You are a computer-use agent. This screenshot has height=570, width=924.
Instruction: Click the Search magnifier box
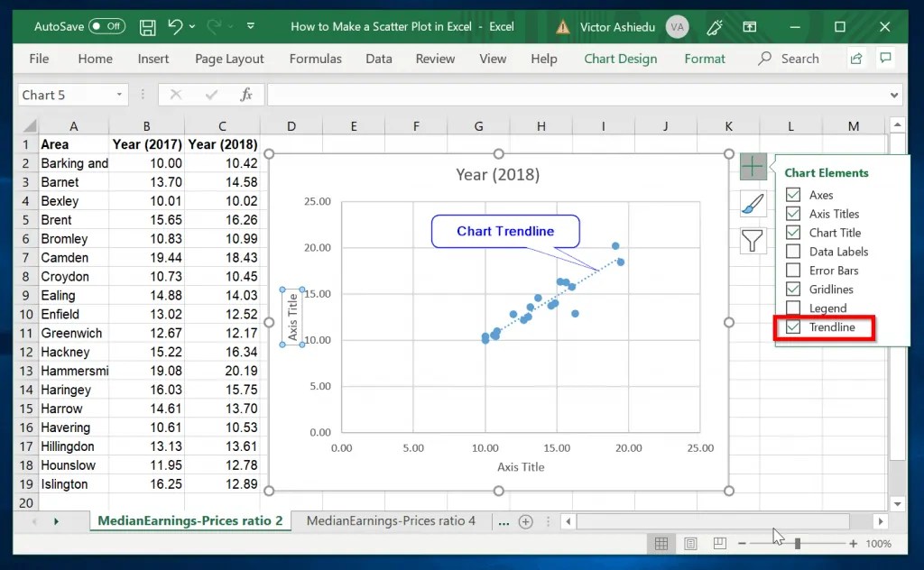click(x=789, y=59)
